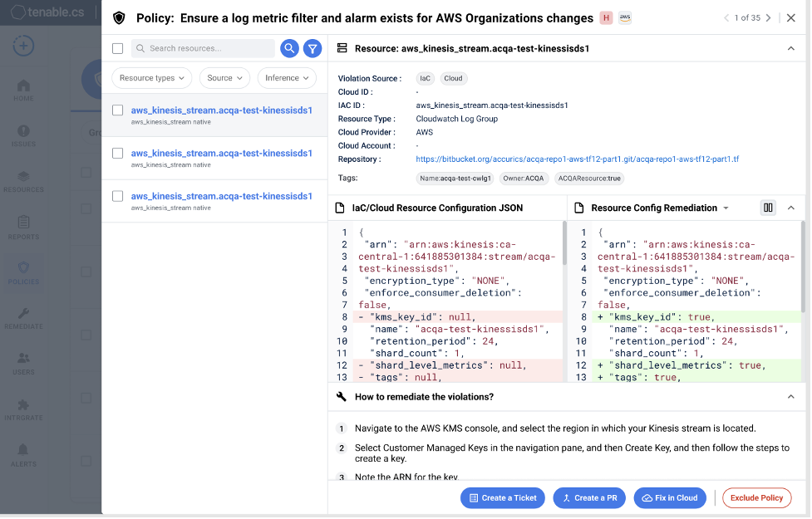Viewport: 812px width, 519px height.
Task: Click the tenable.cs logo
Action: coord(47,12)
